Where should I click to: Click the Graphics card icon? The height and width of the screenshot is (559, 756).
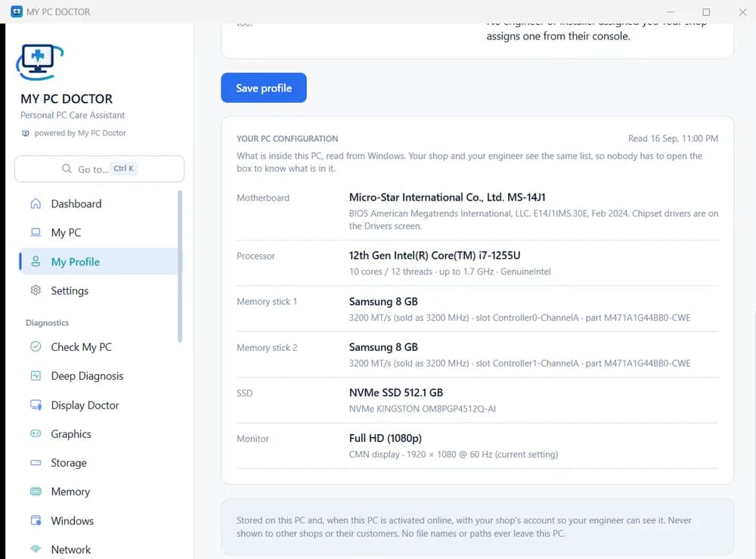click(36, 433)
